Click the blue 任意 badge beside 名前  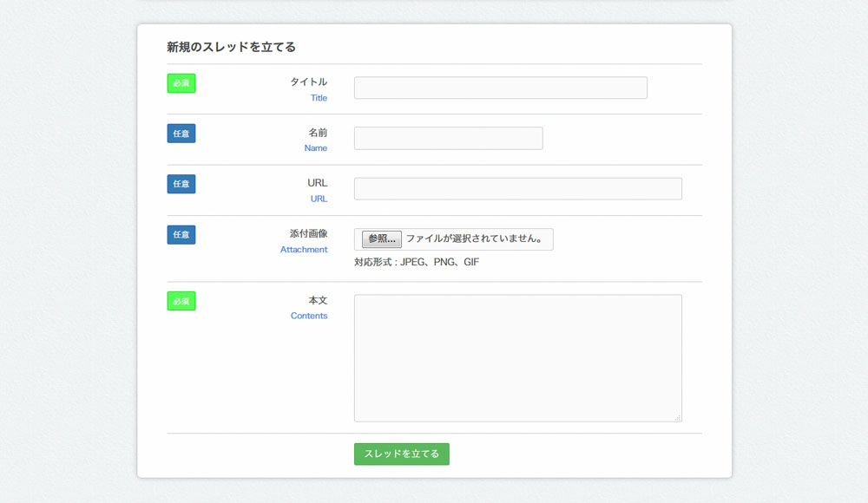181,134
